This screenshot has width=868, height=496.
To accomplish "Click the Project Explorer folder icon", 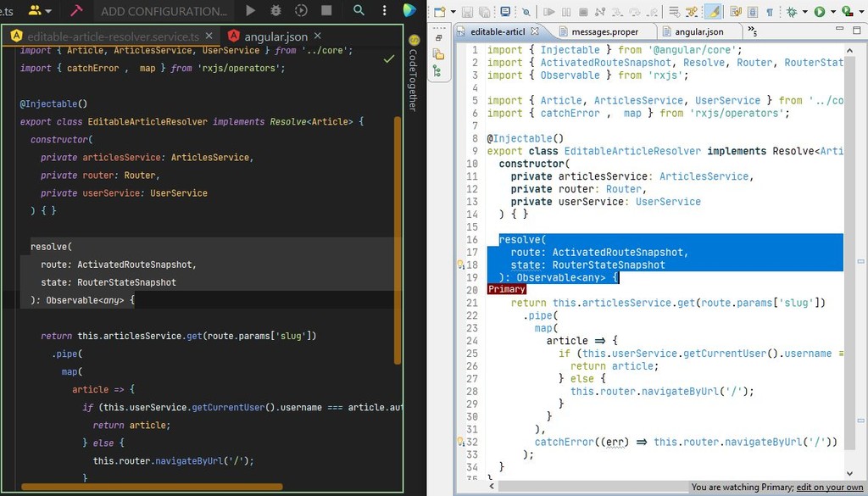I will point(439,54).
